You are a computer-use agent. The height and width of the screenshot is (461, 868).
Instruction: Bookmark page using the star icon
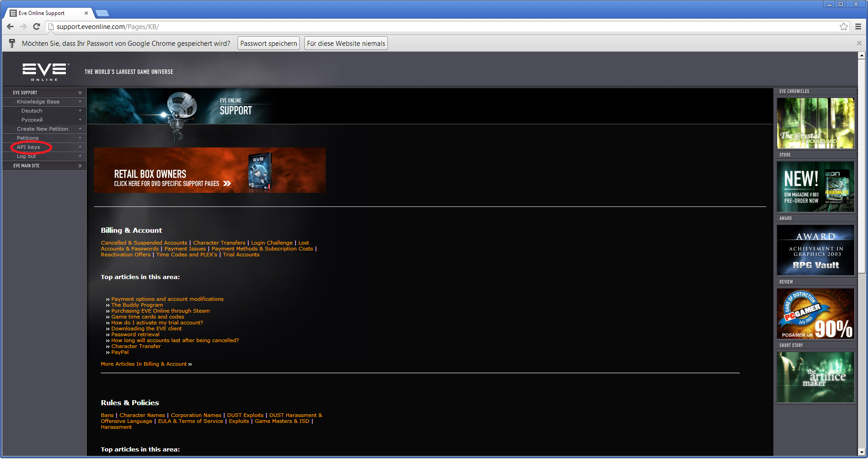click(843, 27)
